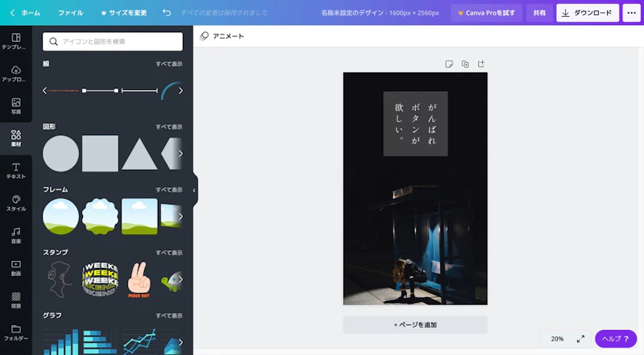Insert the triangle shape

(139, 154)
